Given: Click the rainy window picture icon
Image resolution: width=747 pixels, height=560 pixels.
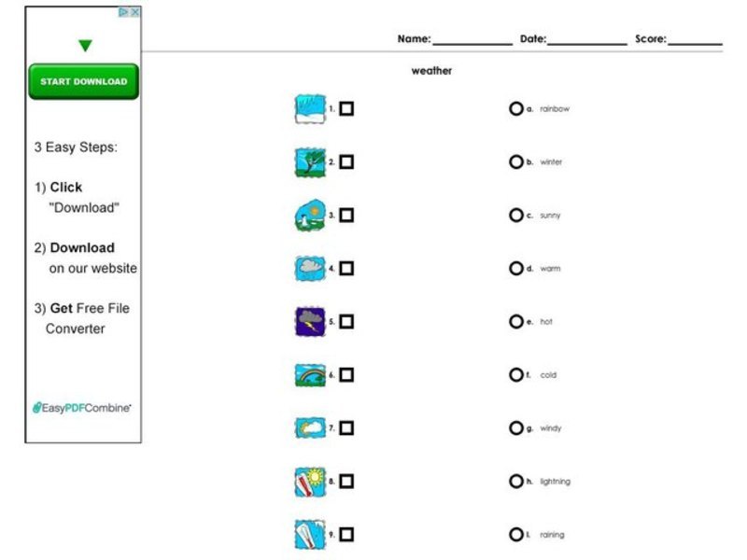Looking at the screenshot, I should (308, 107).
